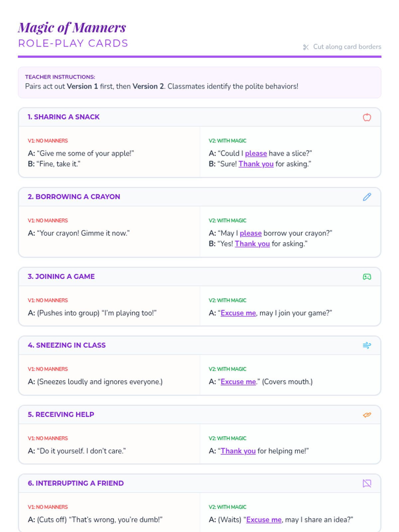Click the scissors icon near cut instructions
This screenshot has width=399, height=532.
[x=306, y=47]
